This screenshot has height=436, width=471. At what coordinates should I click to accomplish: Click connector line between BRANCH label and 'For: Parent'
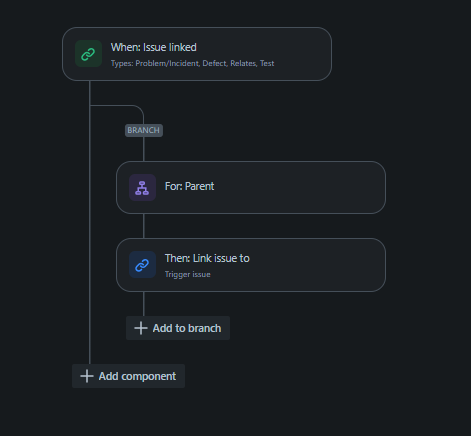click(x=144, y=149)
